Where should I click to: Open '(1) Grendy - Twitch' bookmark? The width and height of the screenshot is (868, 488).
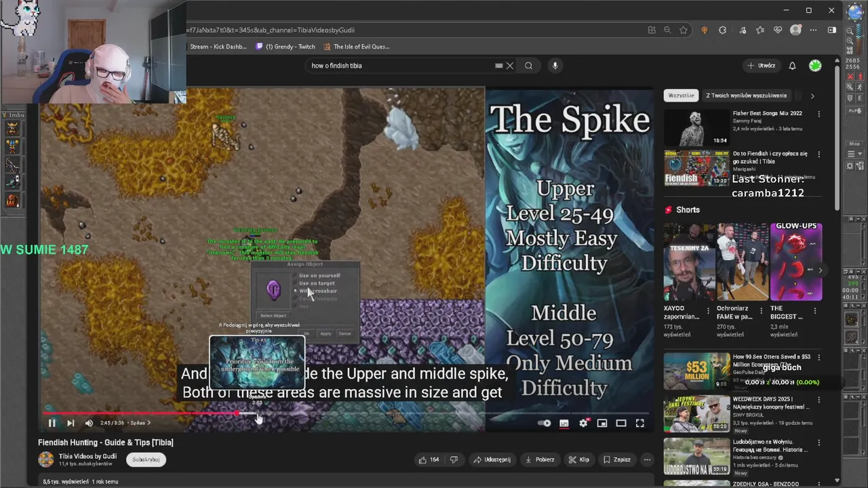[285, 47]
